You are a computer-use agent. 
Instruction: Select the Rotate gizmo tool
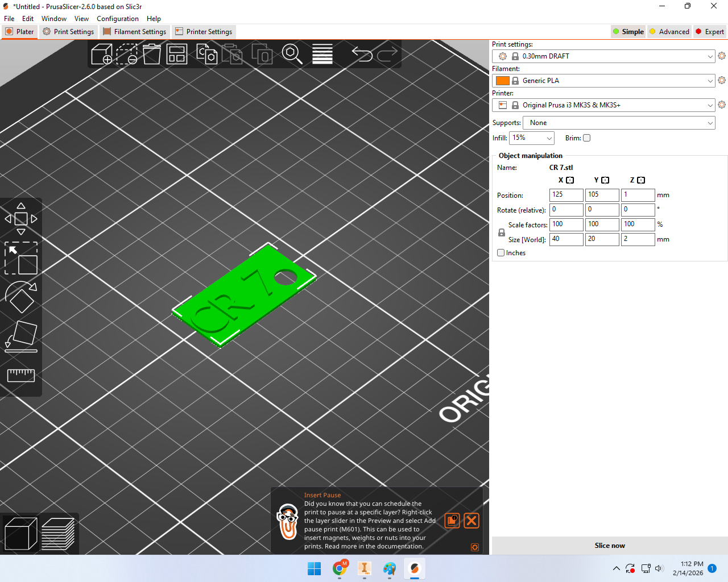tap(21, 297)
